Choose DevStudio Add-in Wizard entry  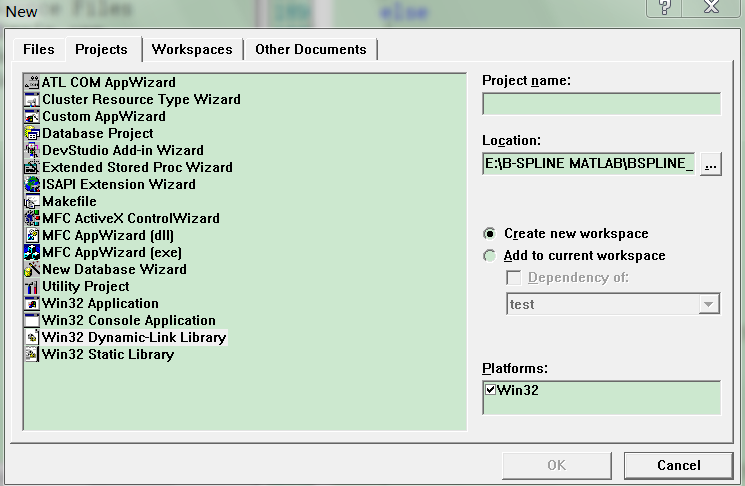[123, 150]
